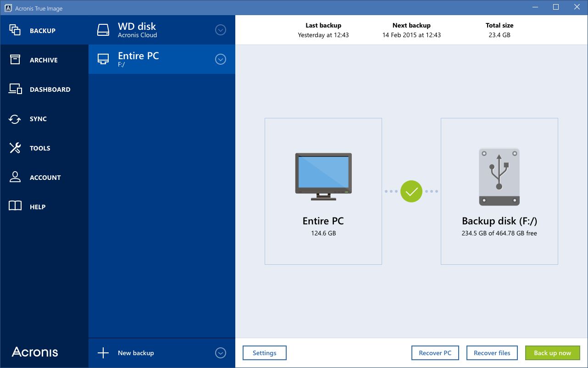
Task: Click the Account person icon
Action: coord(15,177)
